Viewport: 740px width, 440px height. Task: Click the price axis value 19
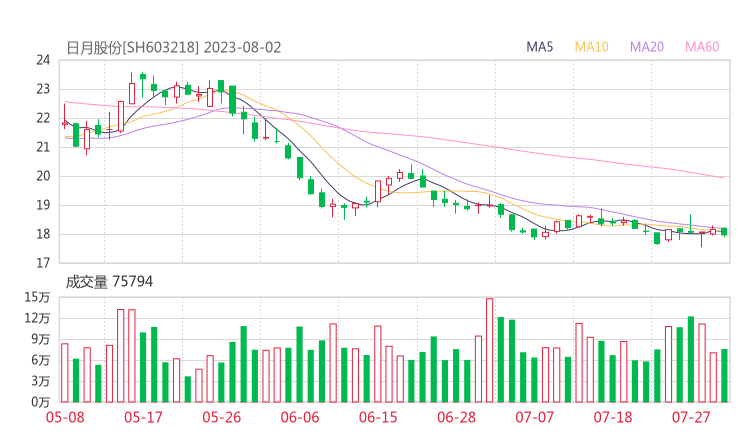[x=43, y=205]
